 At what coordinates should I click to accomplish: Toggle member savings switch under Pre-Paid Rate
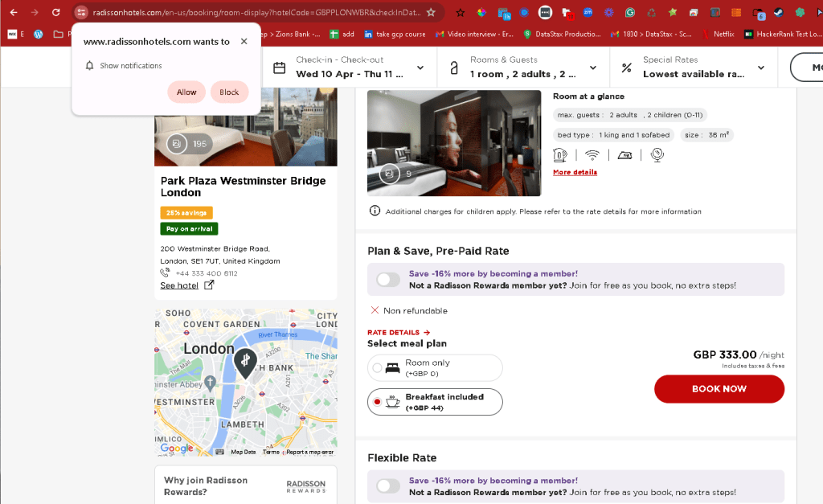click(388, 279)
